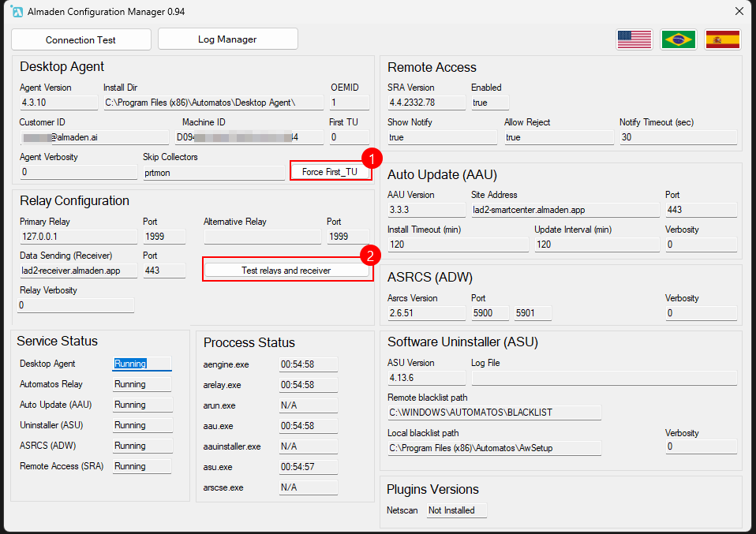This screenshot has height=534, width=756.
Task: Open the Connection Test dialog
Action: click(81, 39)
